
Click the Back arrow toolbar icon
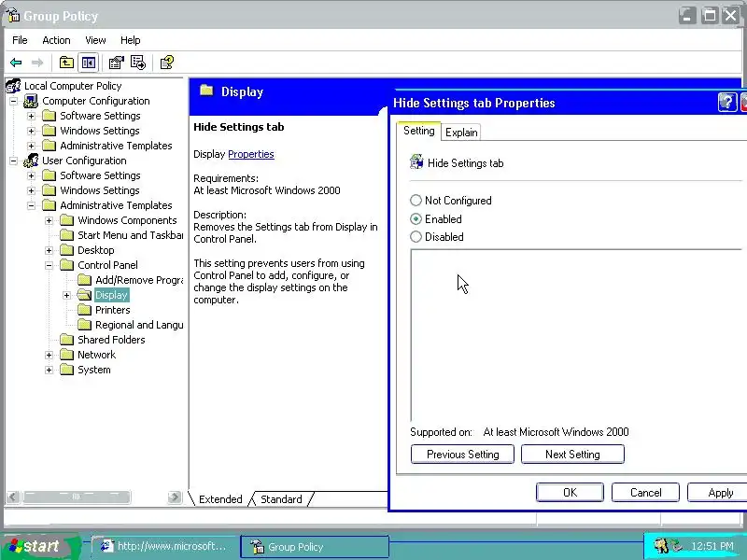coord(16,63)
